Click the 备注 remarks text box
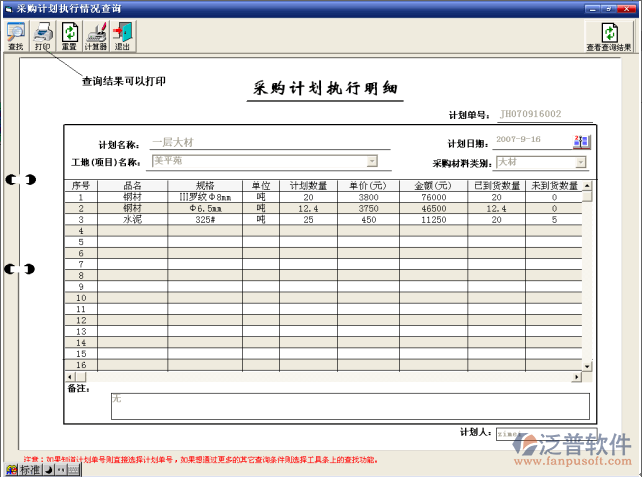Viewport: 642px width, 477px height. tap(349, 405)
